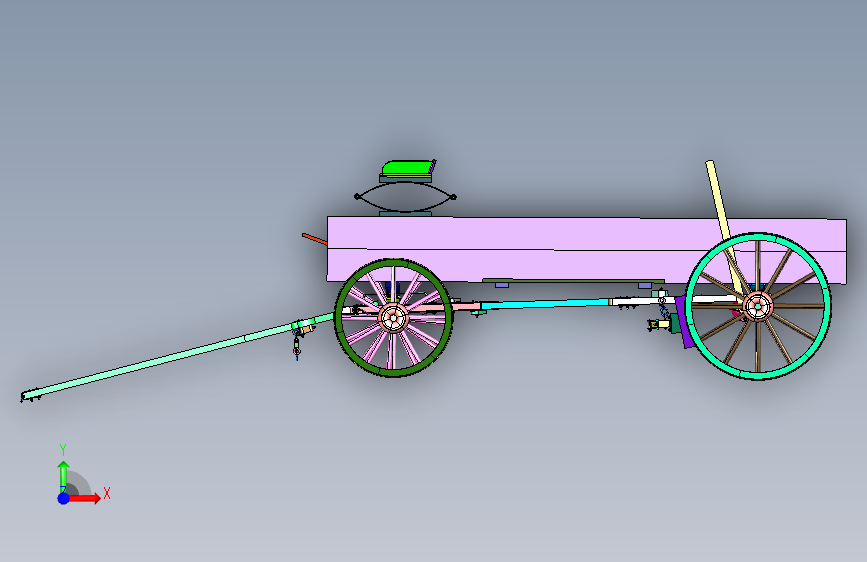Click the green Y axis arrow of triad
Image resolution: width=867 pixels, height=562 pixels.
(64, 476)
